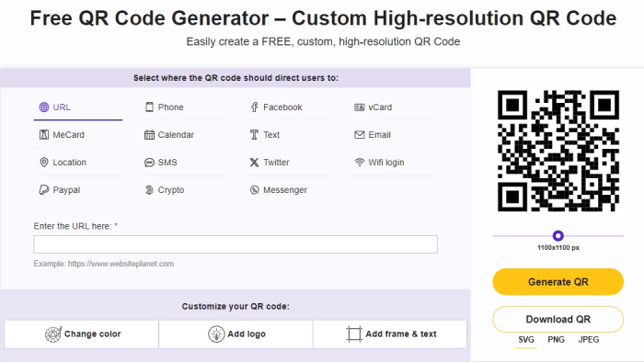This screenshot has height=362, width=644.
Task: Expand the Add logo section
Action: pyautogui.click(x=236, y=334)
